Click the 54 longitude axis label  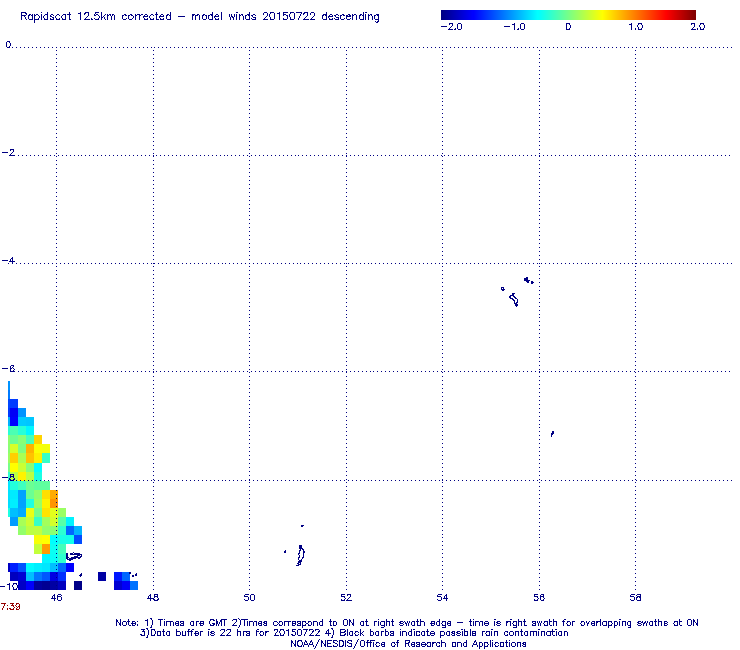[442, 598]
